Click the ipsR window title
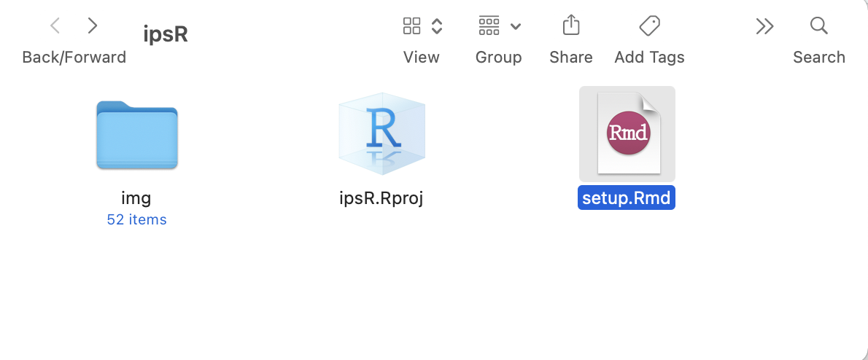This screenshot has width=868, height=360. pos(166,34)
